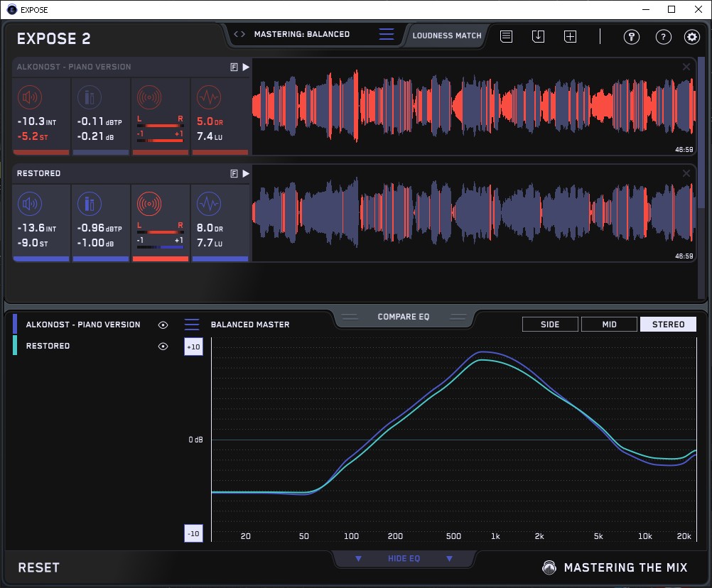Click the stereo field icon for Restored track
The width and height of the screenshot is (712, 588).
[x=149, y=203]
